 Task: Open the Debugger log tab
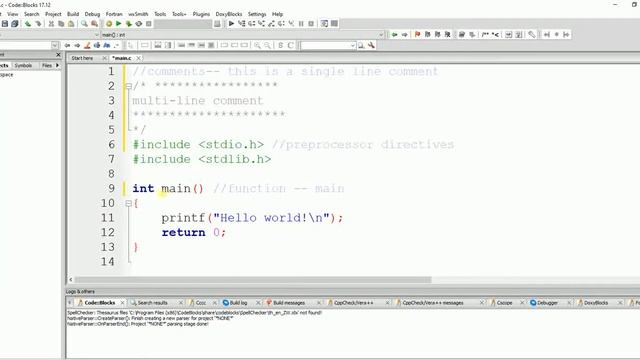pyautogui.click(x=547, y=303)
